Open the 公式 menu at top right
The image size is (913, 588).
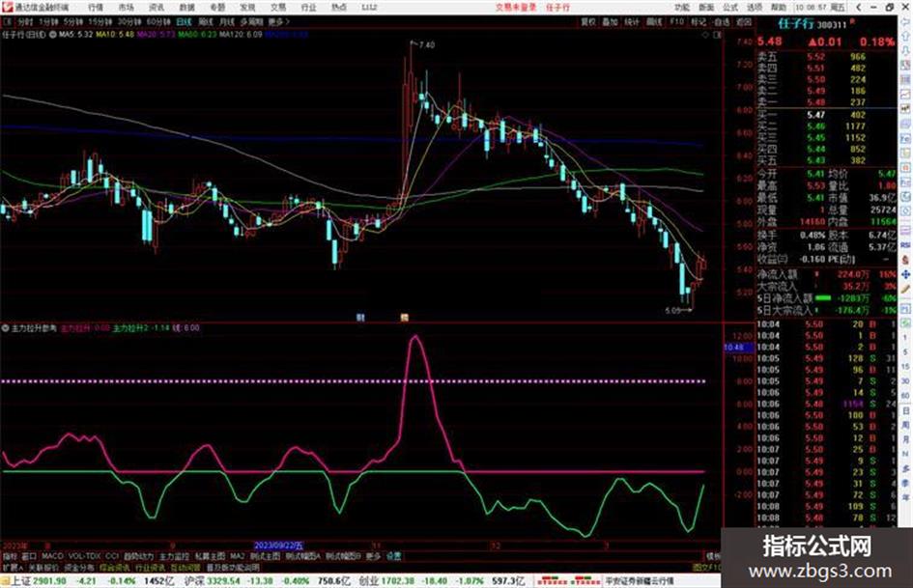(730, 7)
